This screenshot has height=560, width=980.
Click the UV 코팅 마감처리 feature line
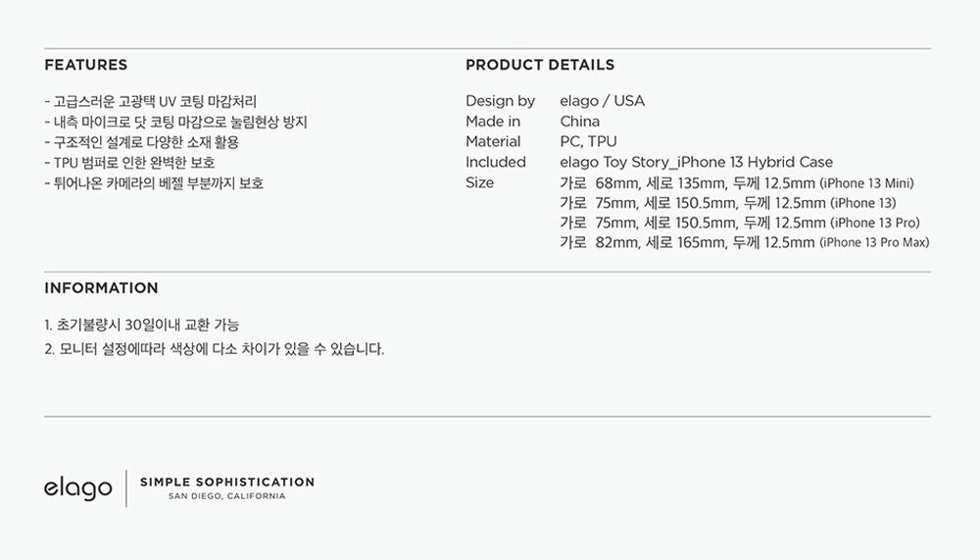click(x=151, y=102)
